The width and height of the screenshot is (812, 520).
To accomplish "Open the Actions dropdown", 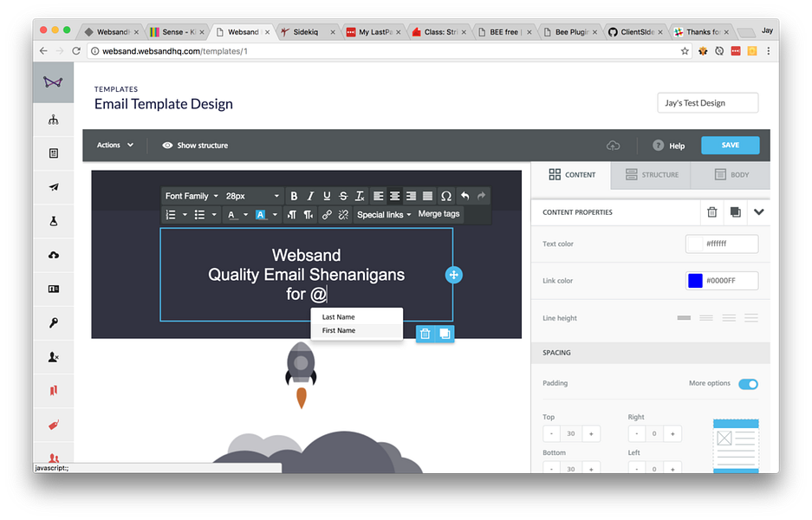I will point(115,145).
